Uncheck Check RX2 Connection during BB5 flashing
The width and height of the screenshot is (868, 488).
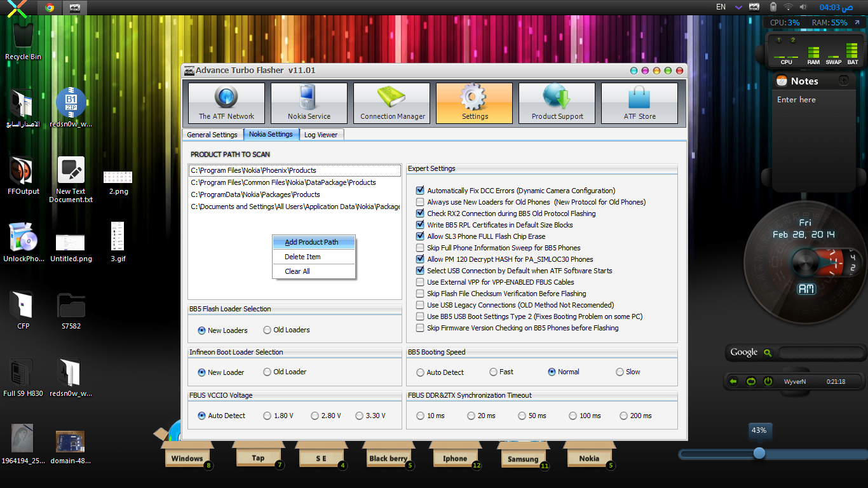click(420, 213)
